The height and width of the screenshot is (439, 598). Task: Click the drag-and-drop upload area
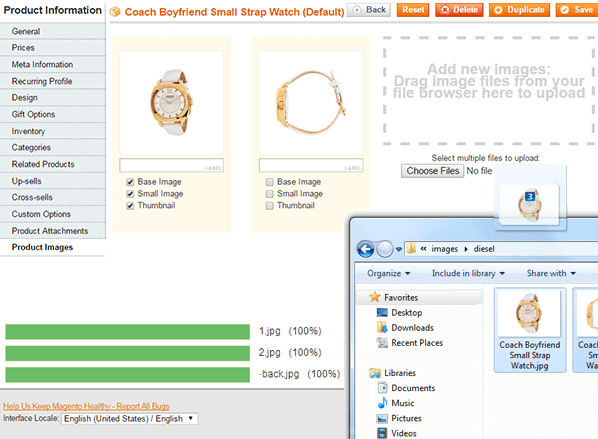coord(490,91)
